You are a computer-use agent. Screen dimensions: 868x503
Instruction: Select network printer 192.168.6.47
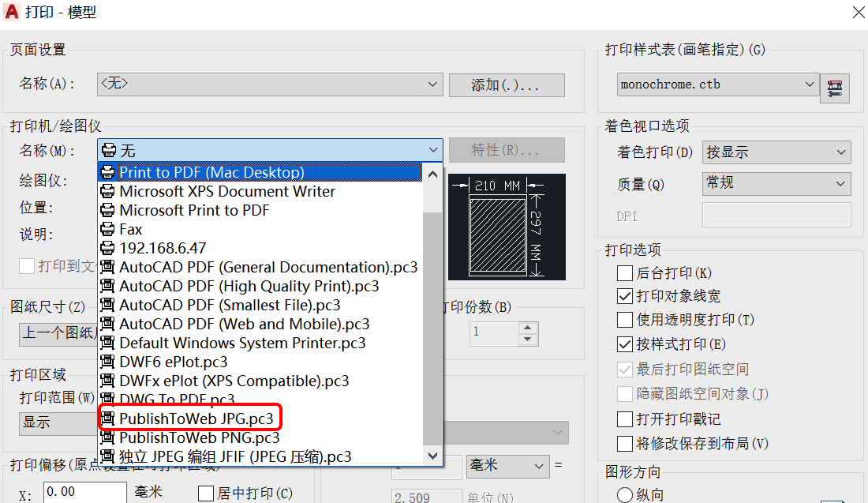260,248
